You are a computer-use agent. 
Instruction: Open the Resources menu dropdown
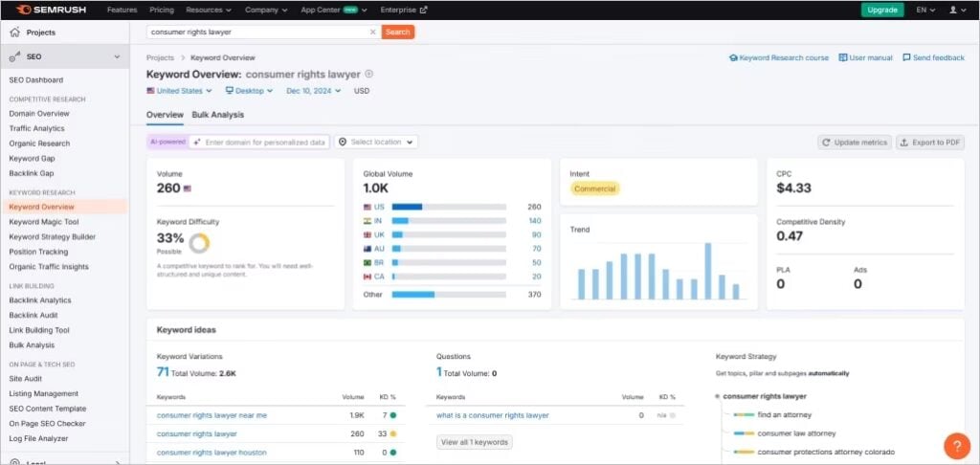209,10
